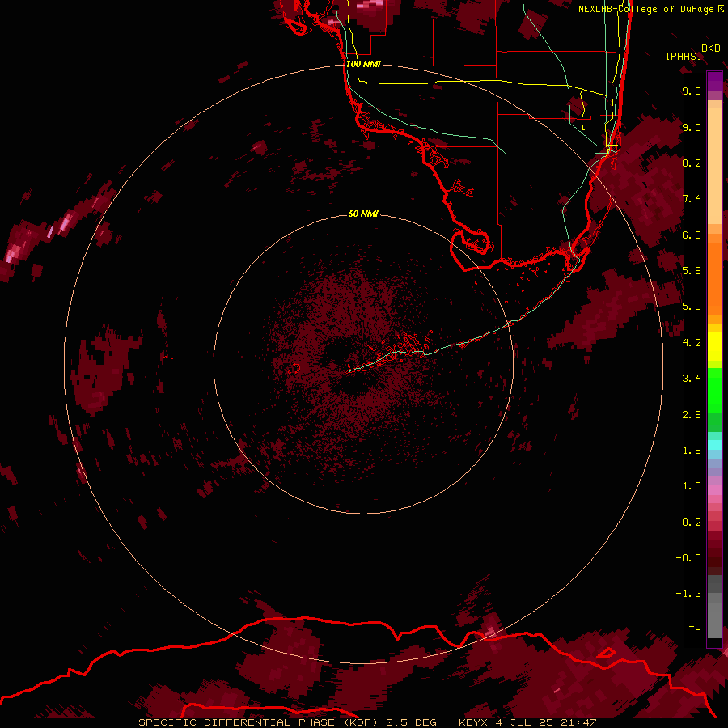Viewport: 728px width, 728px height.
Task: Select the 1.8 scale value
Action: click(692, 451)
